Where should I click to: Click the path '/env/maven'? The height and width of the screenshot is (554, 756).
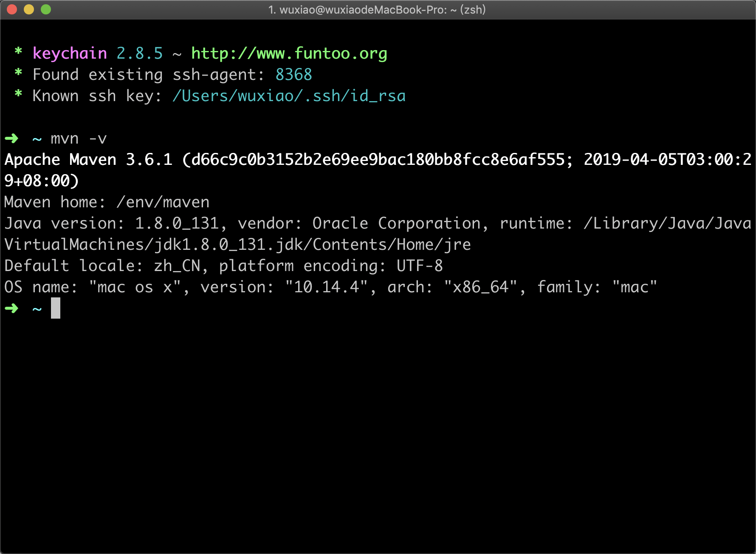pyautogui.click(x=163, y=202)
